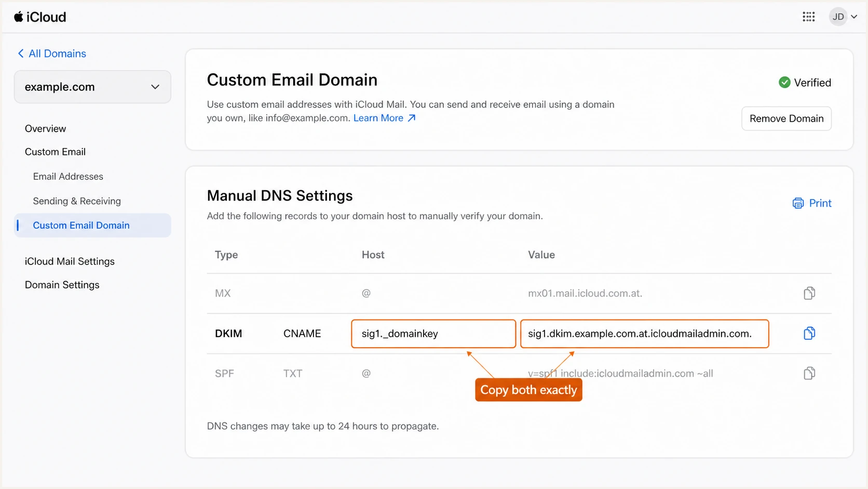Copy the SPF record value
Screen dimensions: 868x489
809,373
